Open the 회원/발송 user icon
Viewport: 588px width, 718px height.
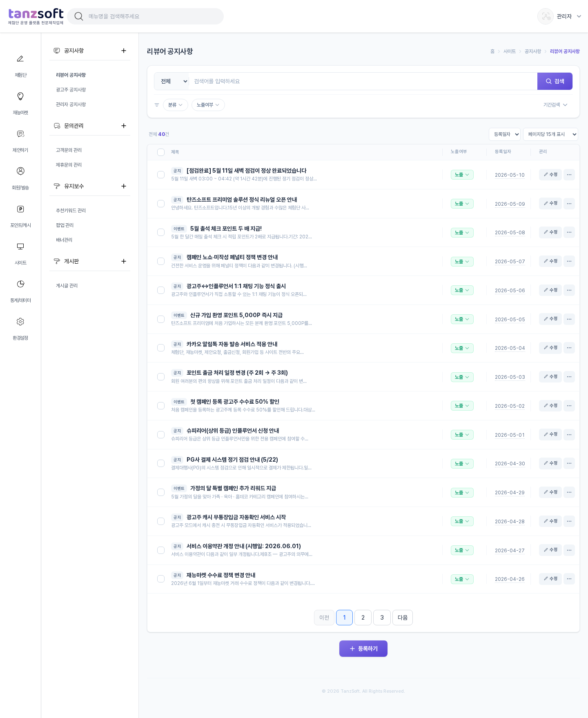coord(20,171)
